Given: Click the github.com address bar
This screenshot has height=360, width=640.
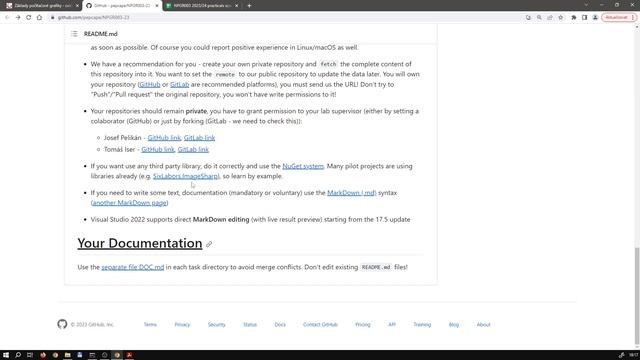Looking at the screenshot, I should tap(286, 18).
